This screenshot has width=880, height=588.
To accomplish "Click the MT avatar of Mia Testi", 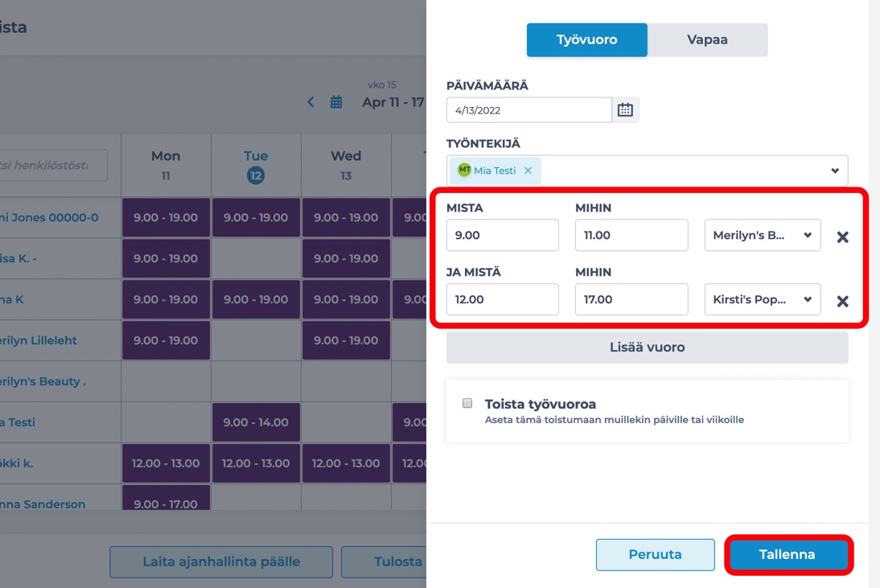I will (x=464, y=170).
